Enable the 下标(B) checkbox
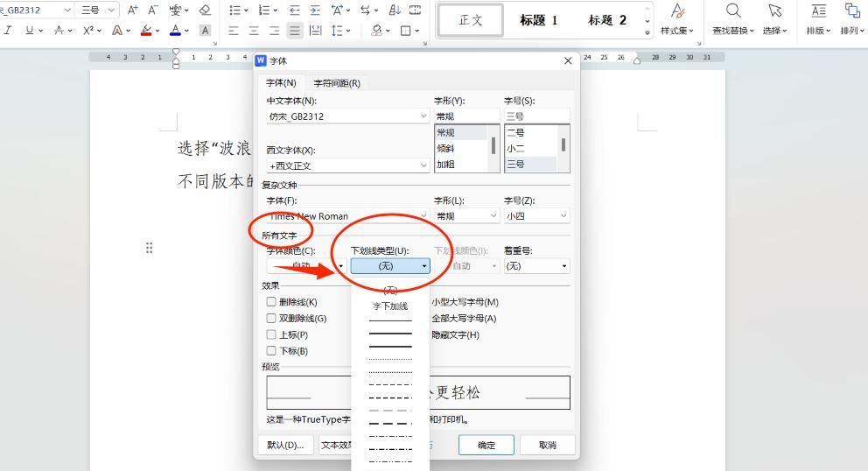 [271, 351]
